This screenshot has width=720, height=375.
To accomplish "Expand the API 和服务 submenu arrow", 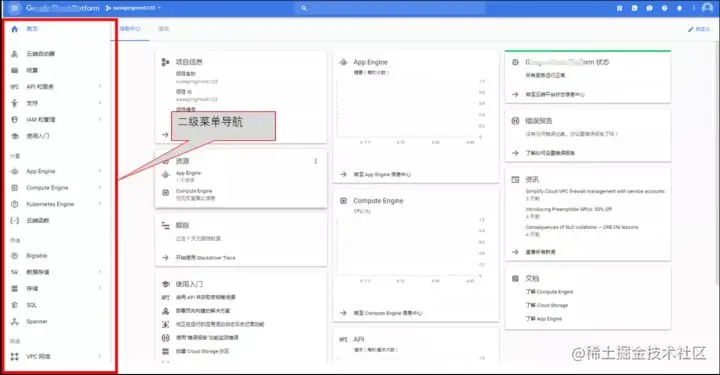I will (x=100, y=86).
